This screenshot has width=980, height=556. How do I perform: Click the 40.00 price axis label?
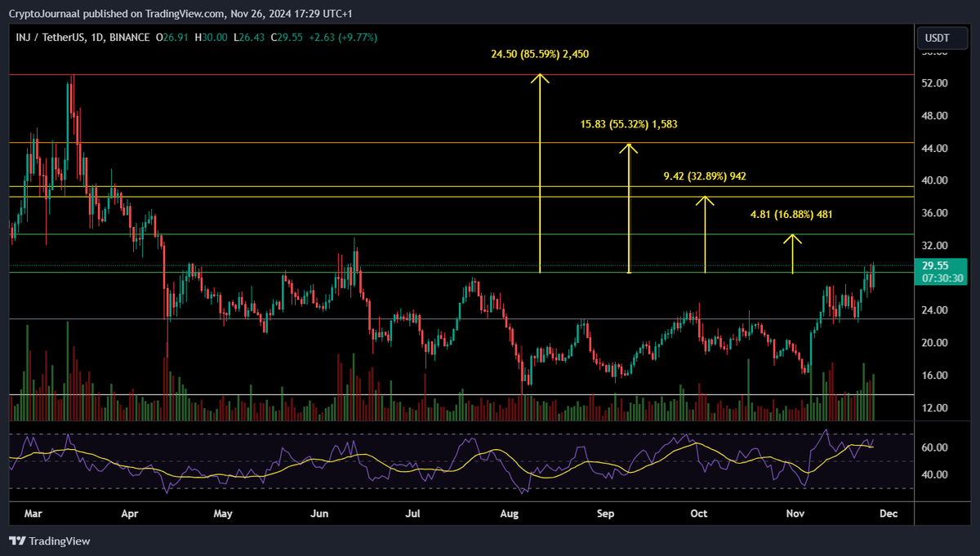[x=935, y=180]
